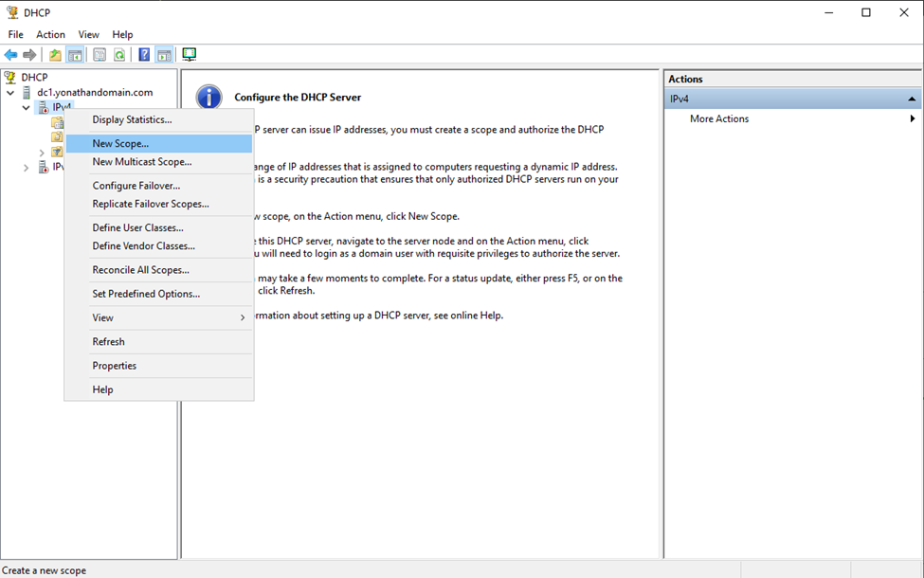Choose Configure Failover... from context menu
Screen dimensions: 924x578
click(159, 186)
